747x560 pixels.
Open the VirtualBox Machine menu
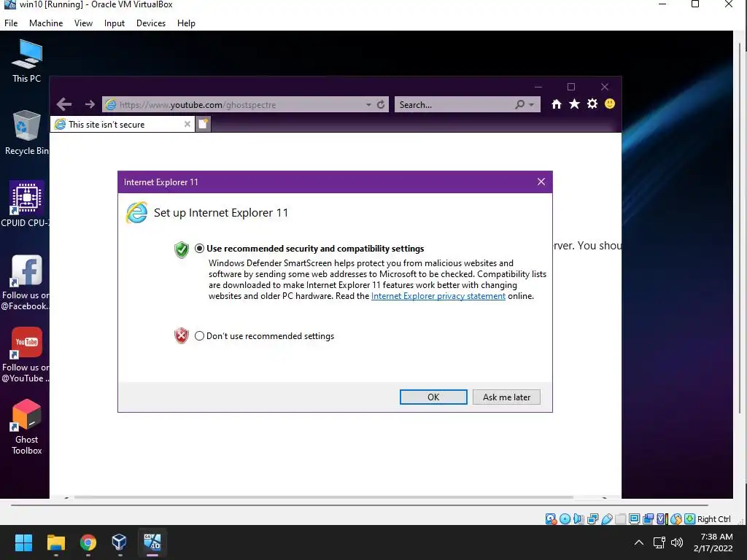pos(46,23)
